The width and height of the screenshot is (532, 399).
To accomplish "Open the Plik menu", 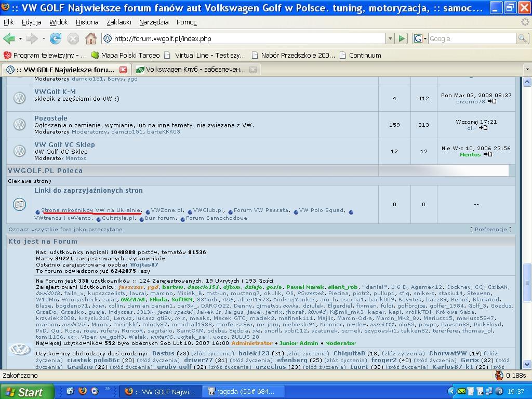I will tap(9, 22).
